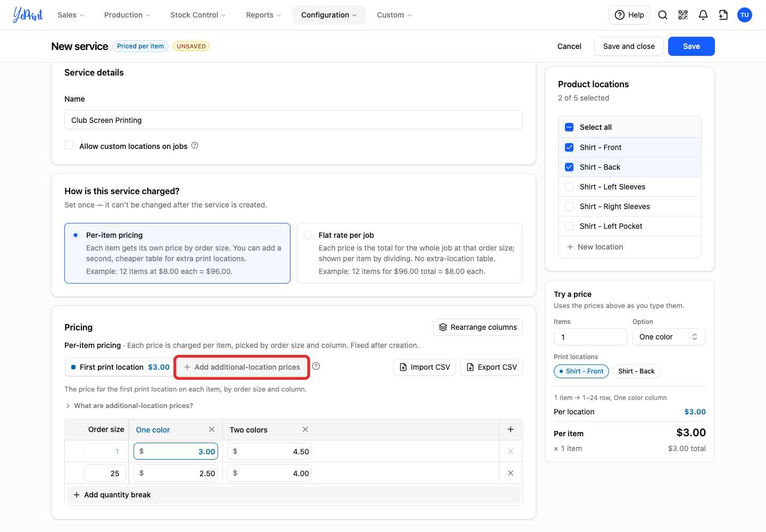Image resolution: width=766 pixels, height=532 pixels.
Task: Add additional-location prices
Action: (x=242, y=367)
